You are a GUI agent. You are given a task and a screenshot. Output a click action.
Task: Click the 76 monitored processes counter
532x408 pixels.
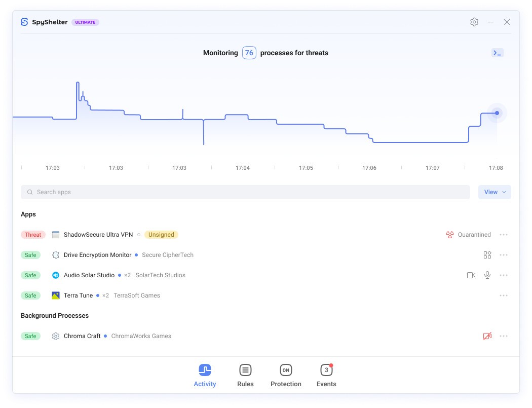(x=249, y=53)
